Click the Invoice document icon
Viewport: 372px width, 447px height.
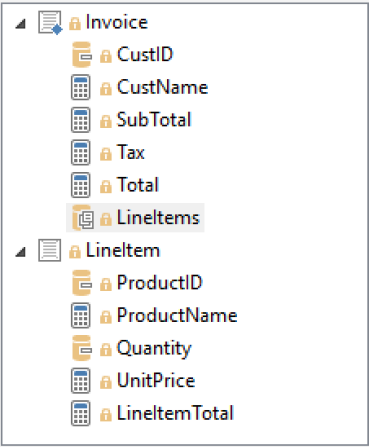point(50,23)
